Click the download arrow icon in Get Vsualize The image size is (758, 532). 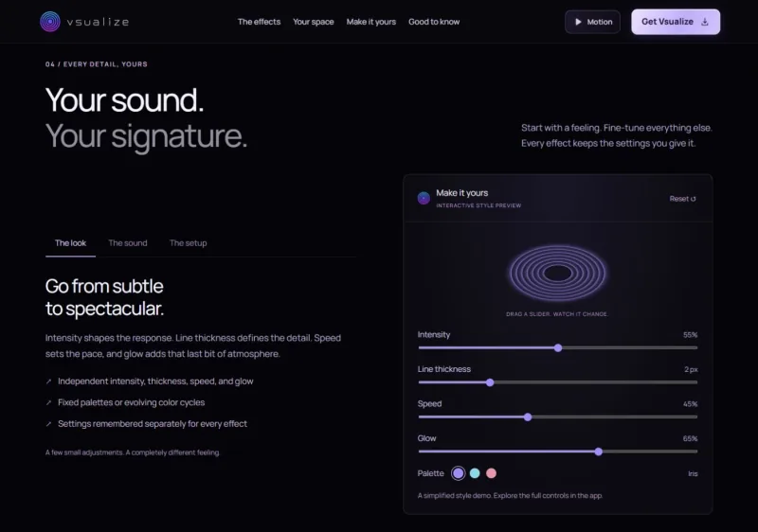click(x=705, y=22)
